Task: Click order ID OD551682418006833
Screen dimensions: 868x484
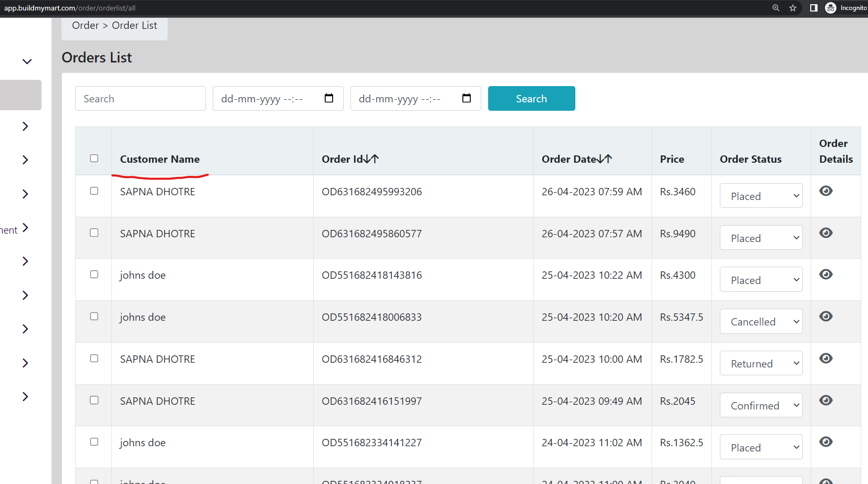Action: pos(371,317)
